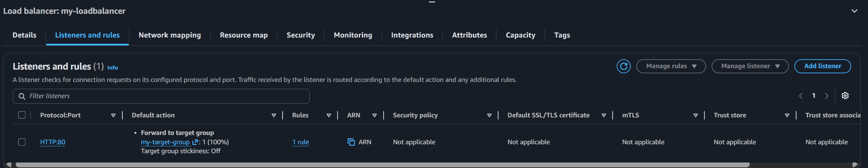The width and height of the screenshot is (868, 168).
Task: Open Tags tab
Action: point(562,35)
